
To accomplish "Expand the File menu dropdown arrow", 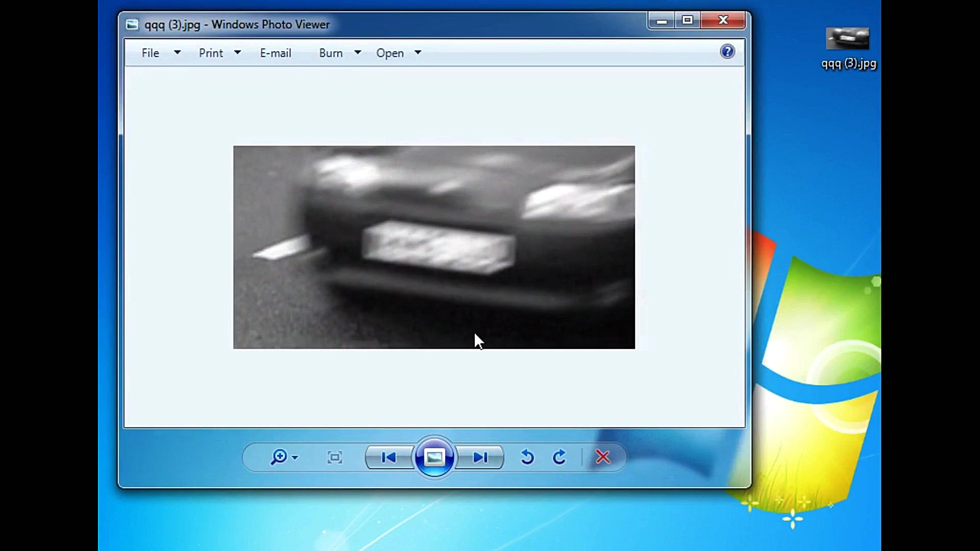I will [x=177, y=53].
